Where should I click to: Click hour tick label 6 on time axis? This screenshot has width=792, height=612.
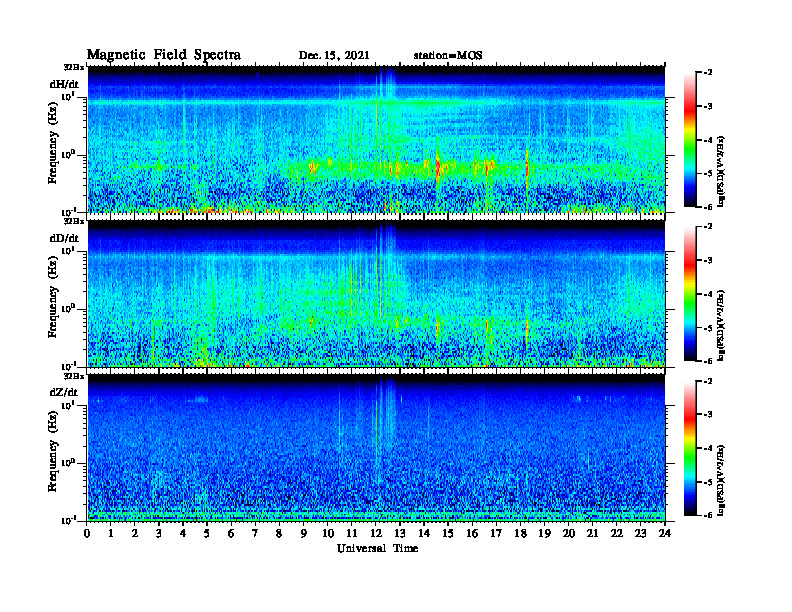[231, 534]
